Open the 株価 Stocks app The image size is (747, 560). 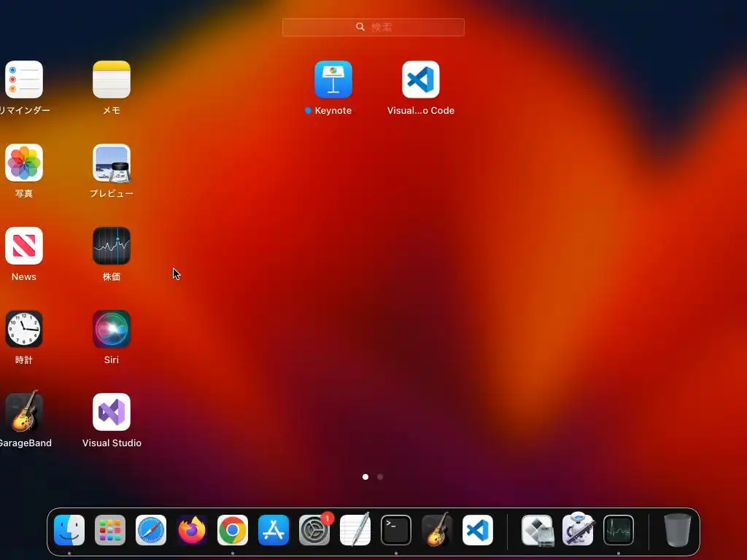[112, 246]
